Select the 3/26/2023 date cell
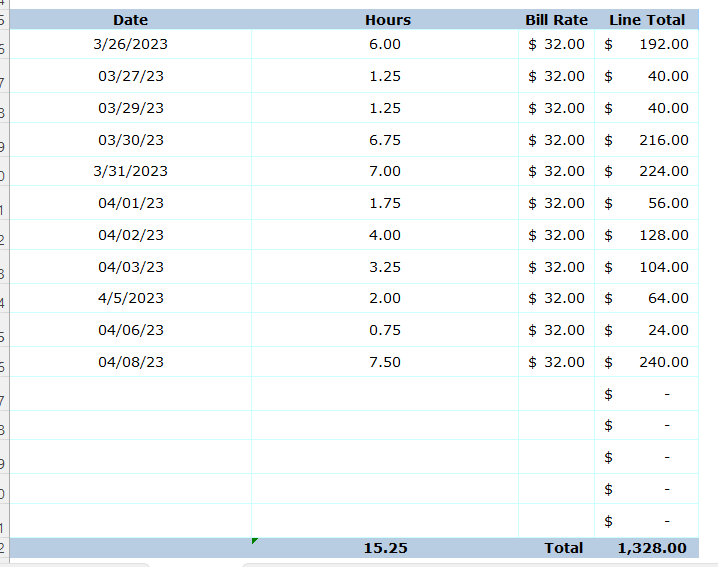Screen dimensions: 718x567 [130, 44]
